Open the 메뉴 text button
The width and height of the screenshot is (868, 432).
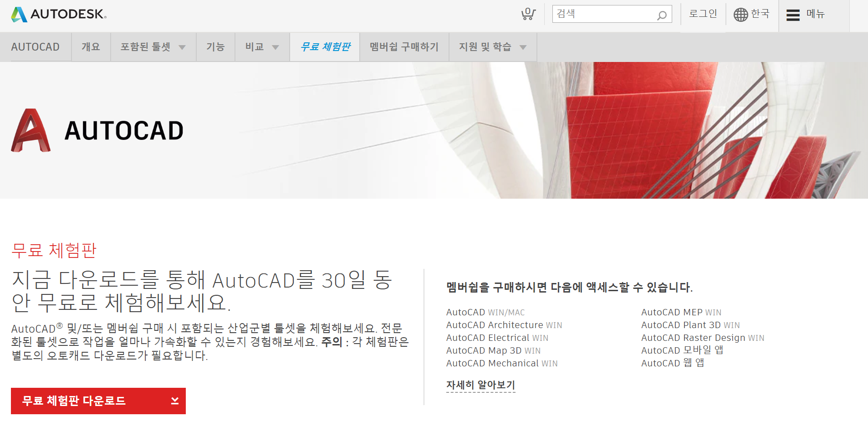pos(816,14)
